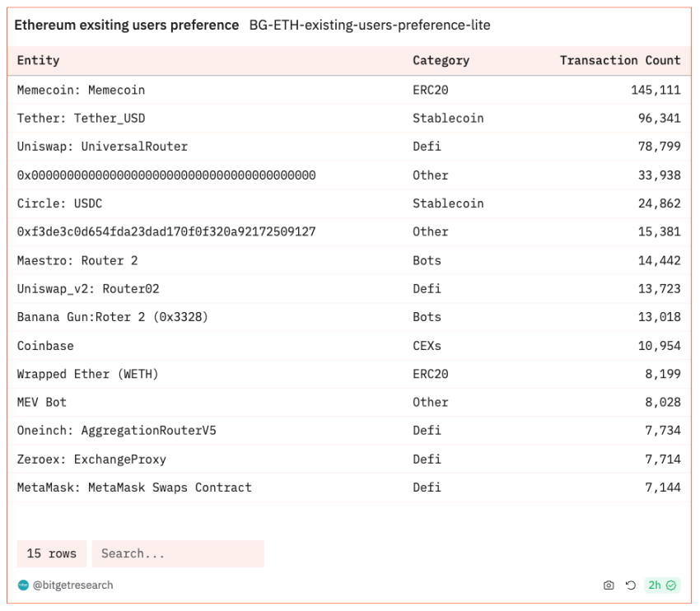Sort by the Category column header

[x=441, y=60]
